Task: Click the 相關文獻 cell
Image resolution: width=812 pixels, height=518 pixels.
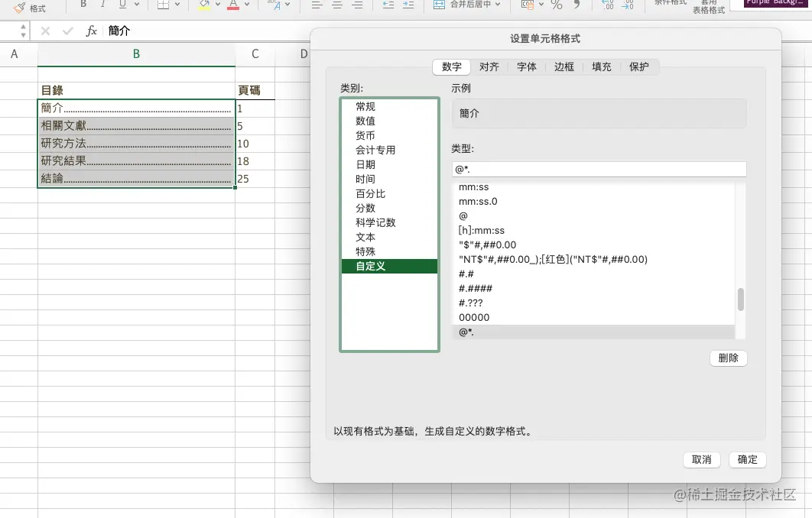Action: 136,126
